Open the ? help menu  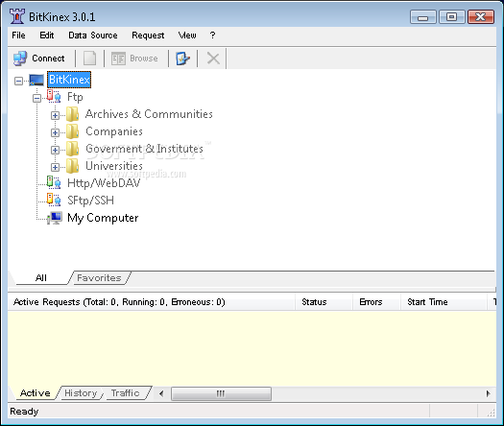click(212, 35)
